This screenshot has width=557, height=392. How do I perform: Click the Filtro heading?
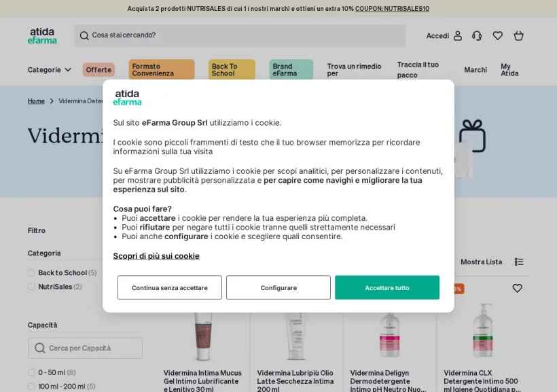pyautogui.click(x=37, y=230)
